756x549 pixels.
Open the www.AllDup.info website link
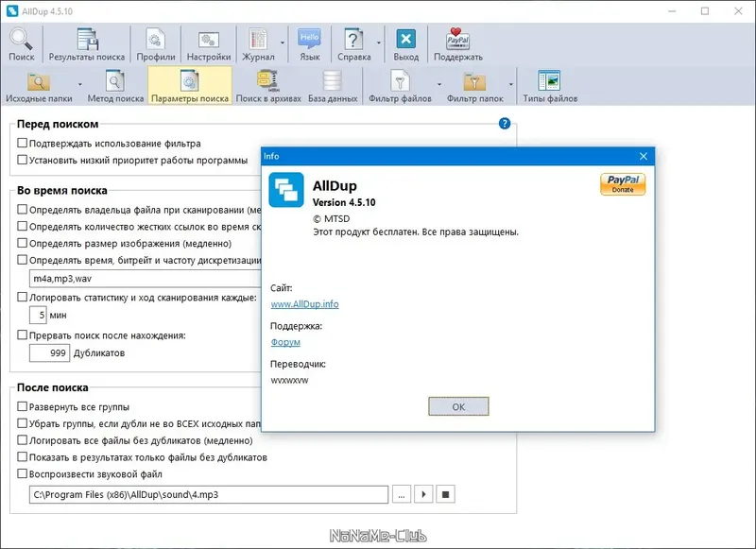(304, 304)
